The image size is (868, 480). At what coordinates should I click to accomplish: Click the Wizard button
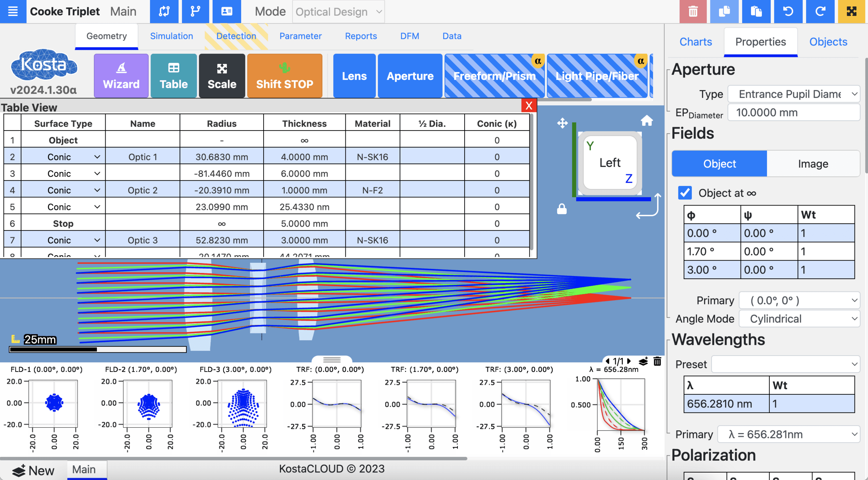(x=121, y=76)
